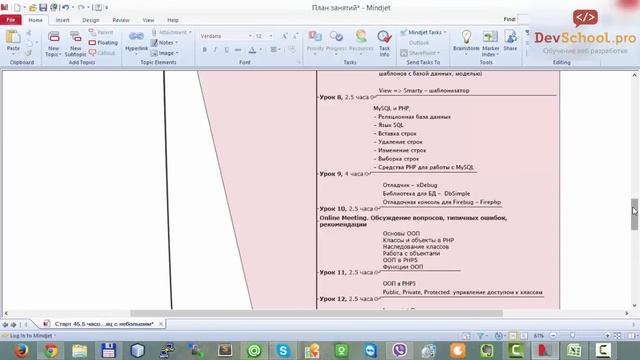
Task: Switch to the View ribbon tab
Action: (148, 20)
